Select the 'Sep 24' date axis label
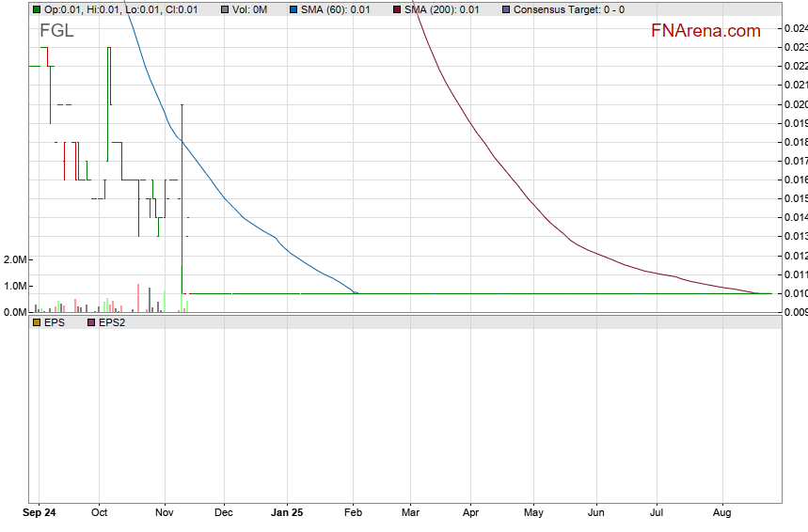Viewport: 808px width, 532px height. click(40, 513)
